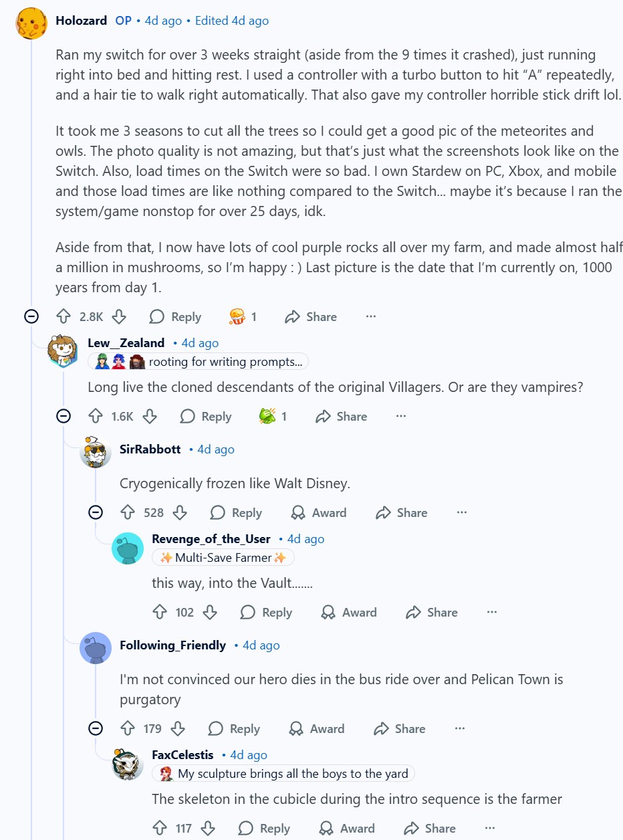
Task: Collapse Following_Friendly's comment thread
Action: [x=96, y=729]
